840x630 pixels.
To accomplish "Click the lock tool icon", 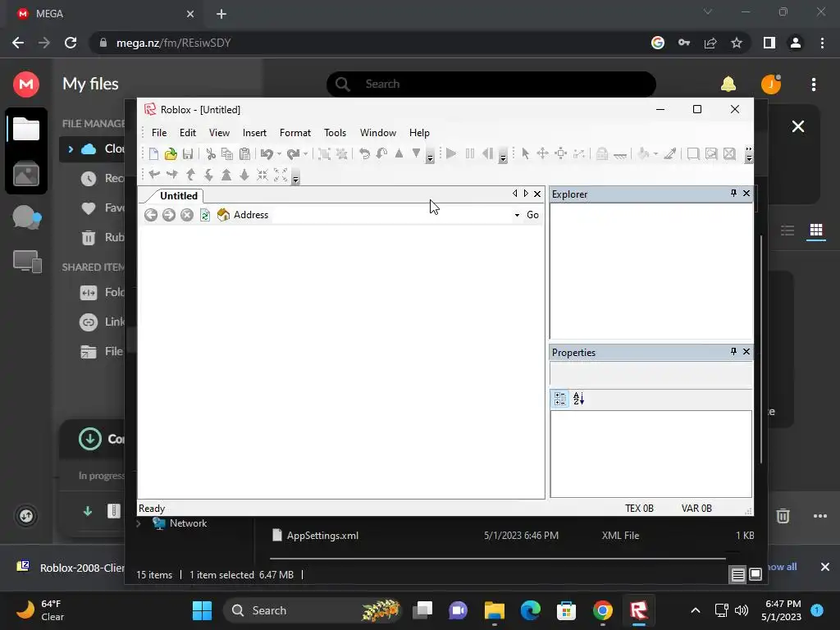I will 602,154.
